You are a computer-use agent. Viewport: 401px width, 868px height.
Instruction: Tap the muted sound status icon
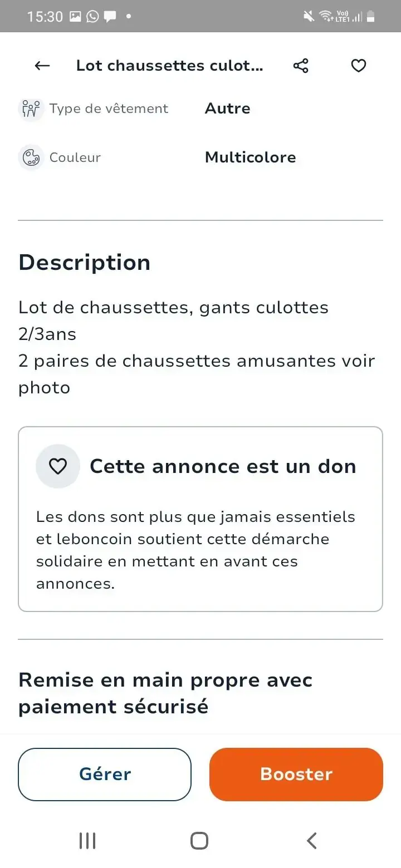(309, 17)
